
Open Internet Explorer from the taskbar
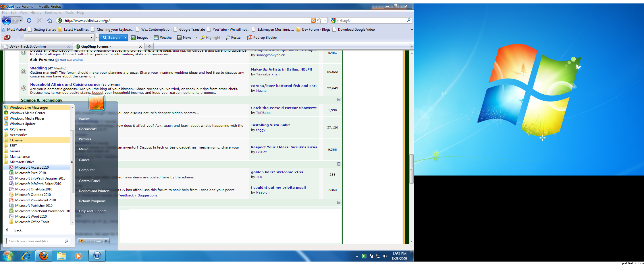coord(26,256)
